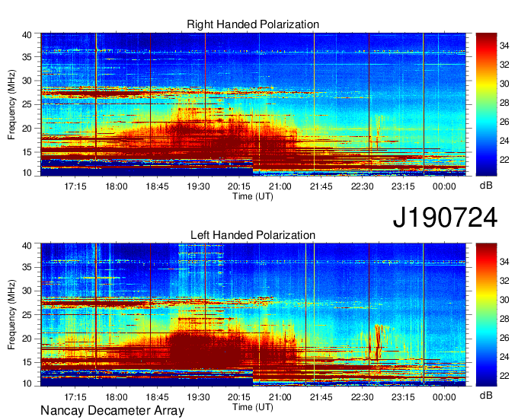Viewport: 518px width, 420px height.
Task: Click the 22:30 tick on top time axis
Action: pyautogui.click(x=362, y=186)
